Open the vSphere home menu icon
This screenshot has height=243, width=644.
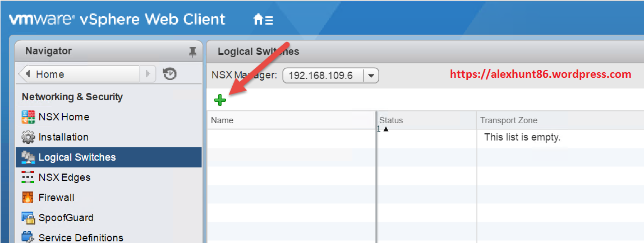pyautogui.click(x=263, y=19)
